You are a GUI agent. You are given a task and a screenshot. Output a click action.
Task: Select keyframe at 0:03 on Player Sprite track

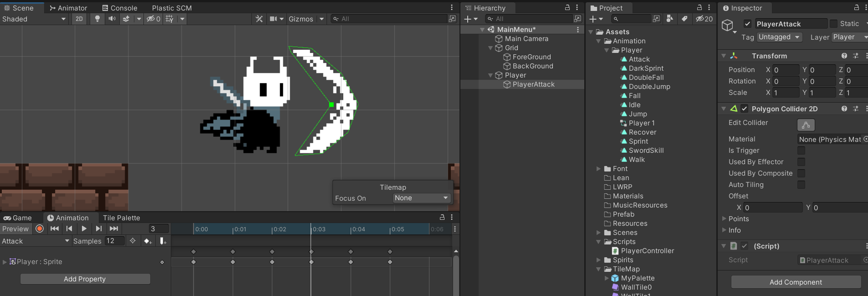[311, 262]
